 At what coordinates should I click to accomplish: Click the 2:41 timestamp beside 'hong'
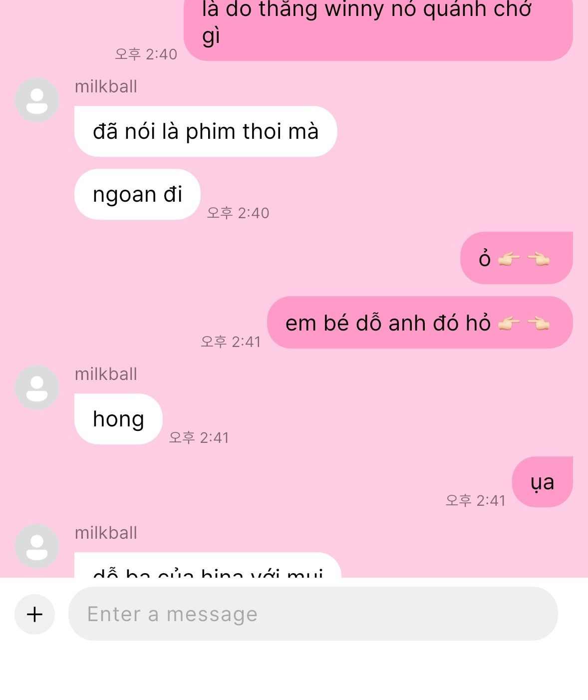point(199,437)
